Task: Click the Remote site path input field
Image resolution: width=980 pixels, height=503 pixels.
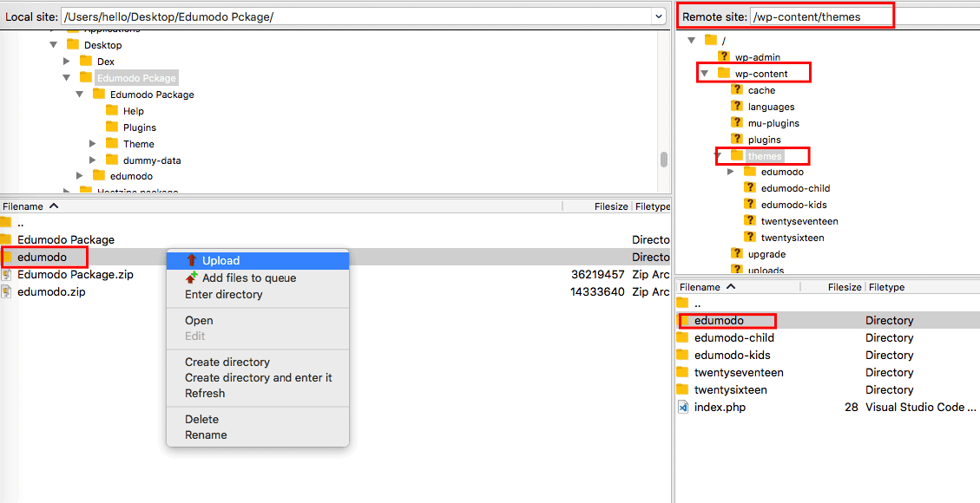Action: (x=819, y=16)
